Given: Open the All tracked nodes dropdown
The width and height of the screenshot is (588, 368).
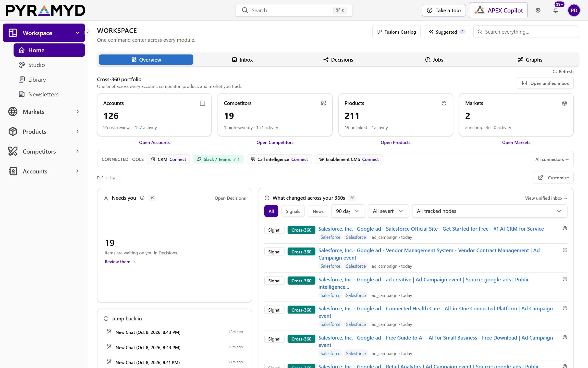Looking at the screenshot, I should [x=490, y=211].
